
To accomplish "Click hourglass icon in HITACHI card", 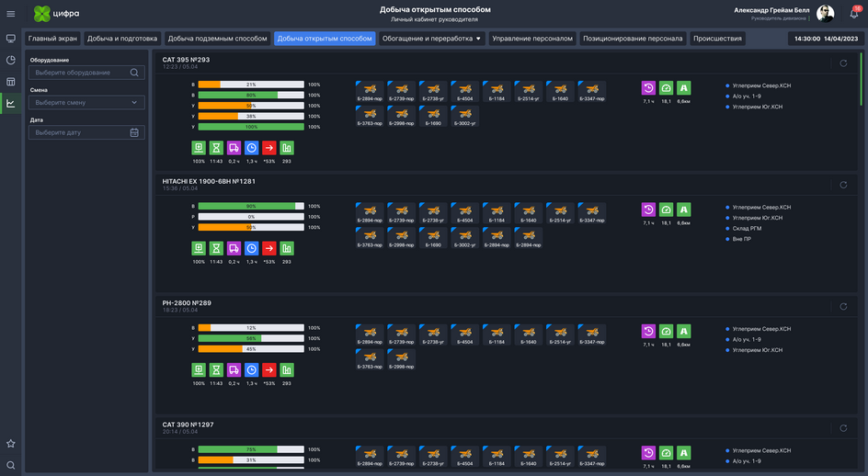I will [216, 248].
